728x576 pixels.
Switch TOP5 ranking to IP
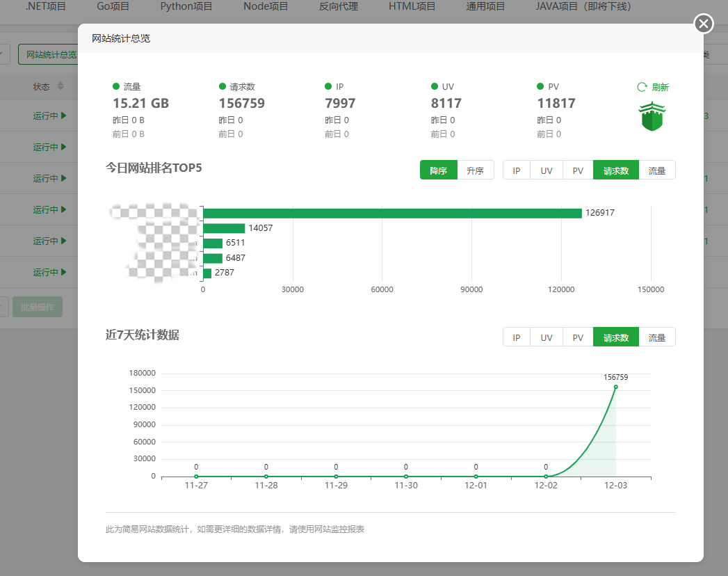[517, 170]
